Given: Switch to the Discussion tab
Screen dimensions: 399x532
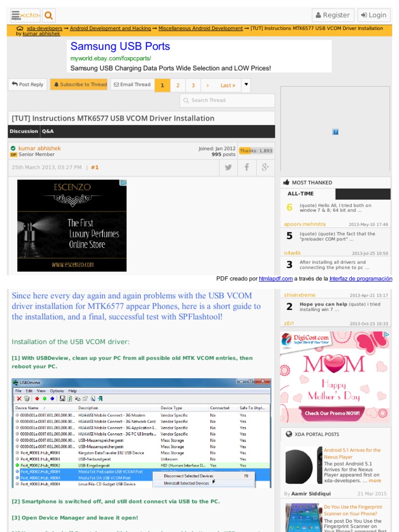Looking at the screenshot, I should click(24, 131).
